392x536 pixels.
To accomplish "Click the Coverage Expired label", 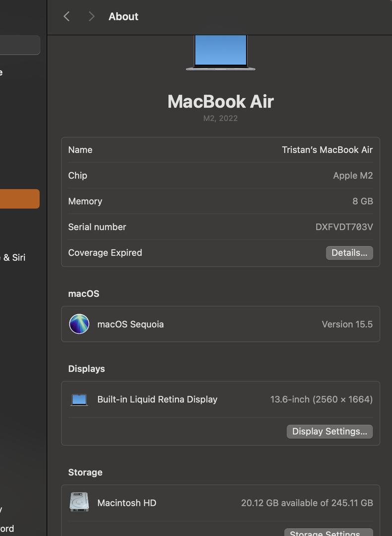I will [105, 253].
